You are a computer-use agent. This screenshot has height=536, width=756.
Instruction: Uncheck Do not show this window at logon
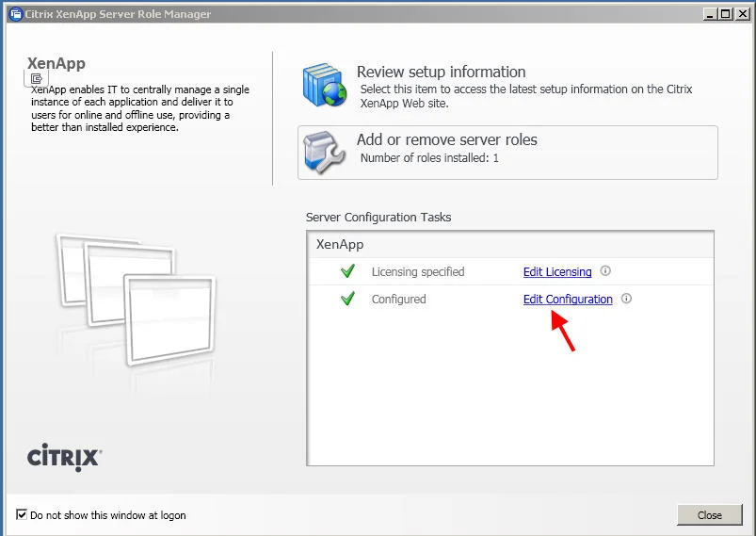click(x=22, y=514)
